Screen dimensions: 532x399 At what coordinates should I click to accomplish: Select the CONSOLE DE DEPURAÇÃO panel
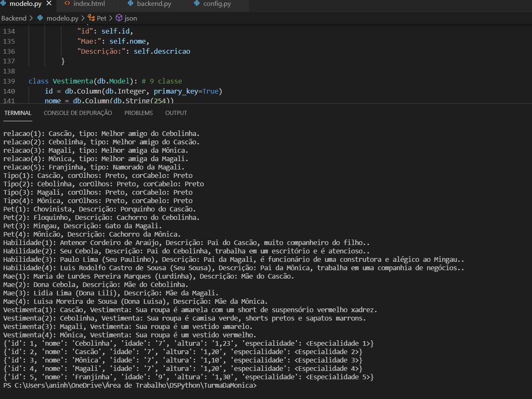[78, 112]
